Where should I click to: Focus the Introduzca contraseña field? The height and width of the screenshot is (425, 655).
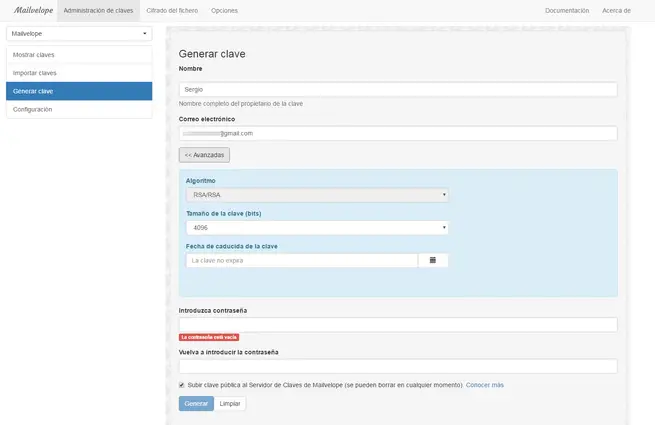click(x=397, y=325)
